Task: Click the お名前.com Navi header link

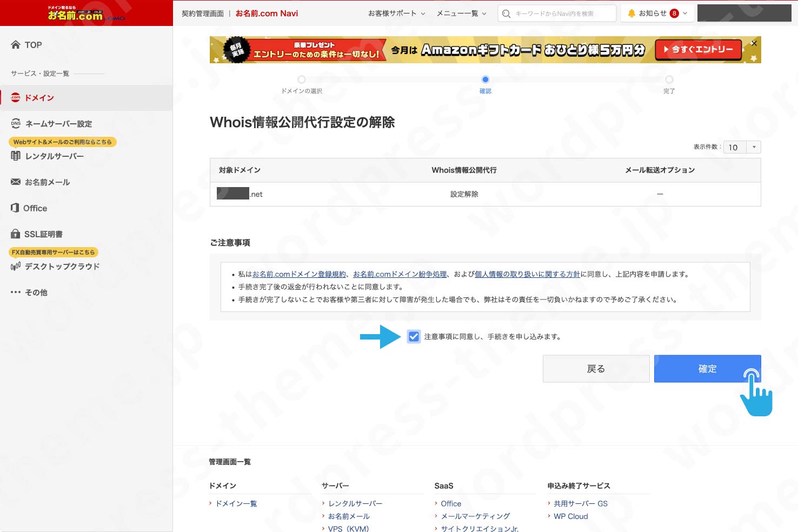Action: 267,14
